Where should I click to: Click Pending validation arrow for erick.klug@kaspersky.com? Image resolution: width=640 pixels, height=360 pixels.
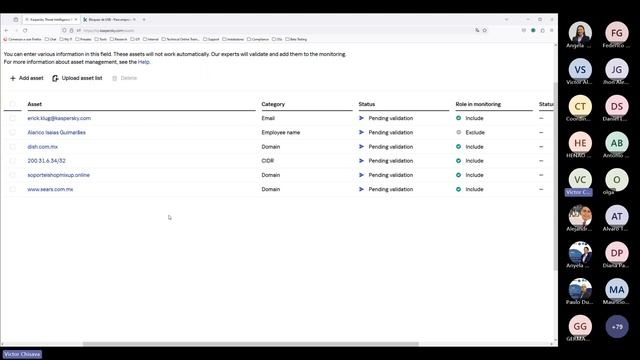(x=361, y=118)
